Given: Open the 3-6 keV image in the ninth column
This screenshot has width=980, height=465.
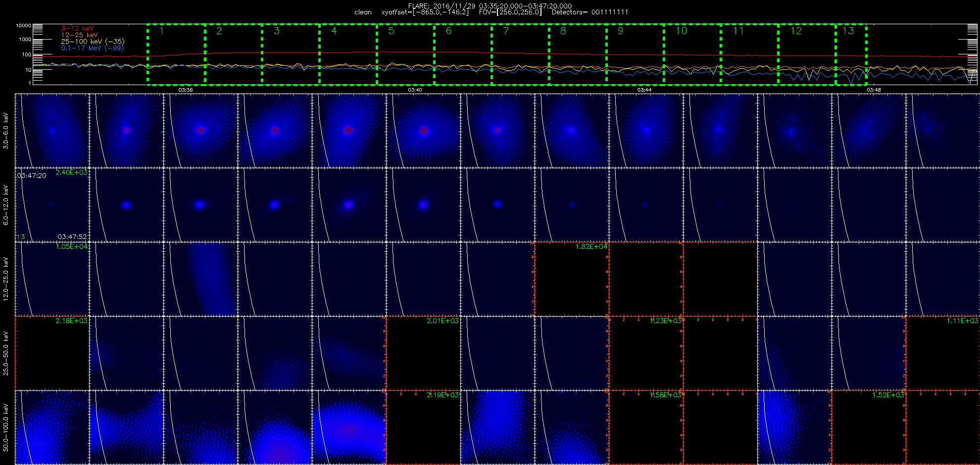Looking at the screenshot, I should tap(646, 131).
